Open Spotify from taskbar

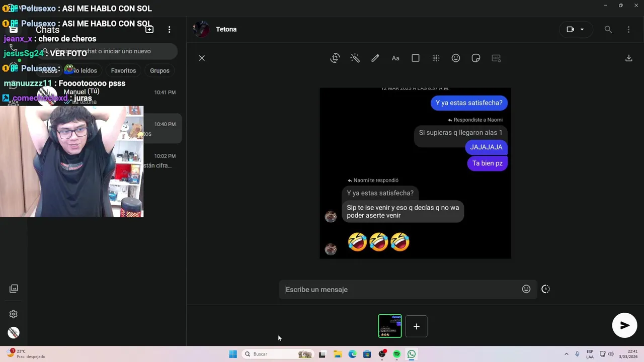point(397,354)
